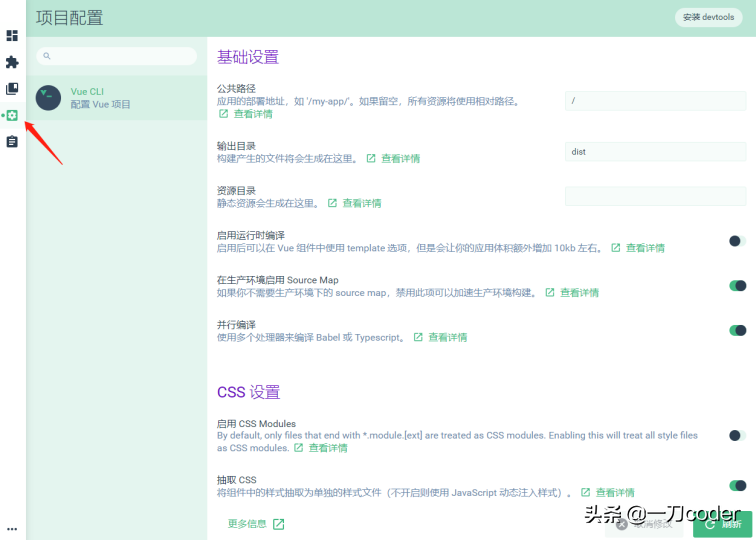This screenshot has height=540, width=756.
Task: Click the 取消修改 cancel changes button
Action: click(x=644, y=524)
